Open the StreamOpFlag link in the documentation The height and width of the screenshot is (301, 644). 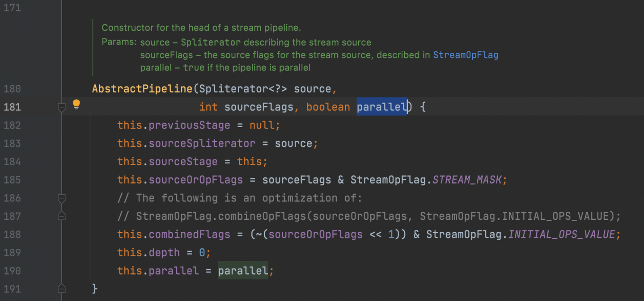tap(466, 55)
